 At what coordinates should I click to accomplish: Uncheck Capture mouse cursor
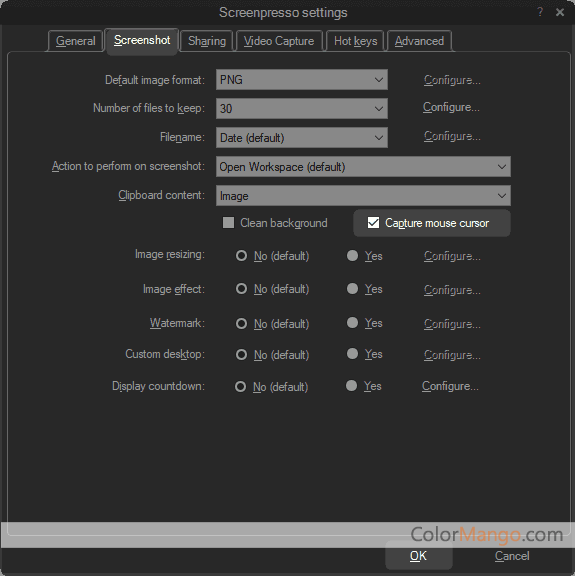[373, 223]
